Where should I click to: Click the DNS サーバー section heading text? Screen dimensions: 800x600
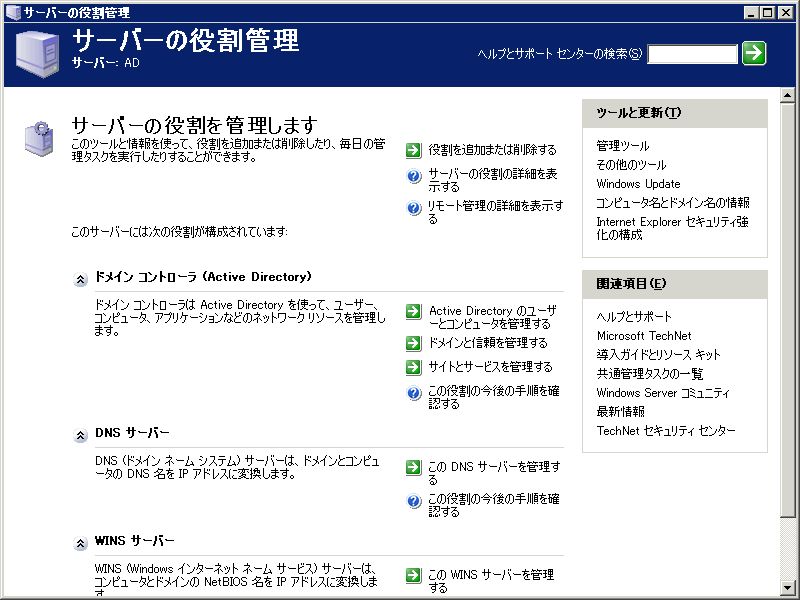click(132, 433)
